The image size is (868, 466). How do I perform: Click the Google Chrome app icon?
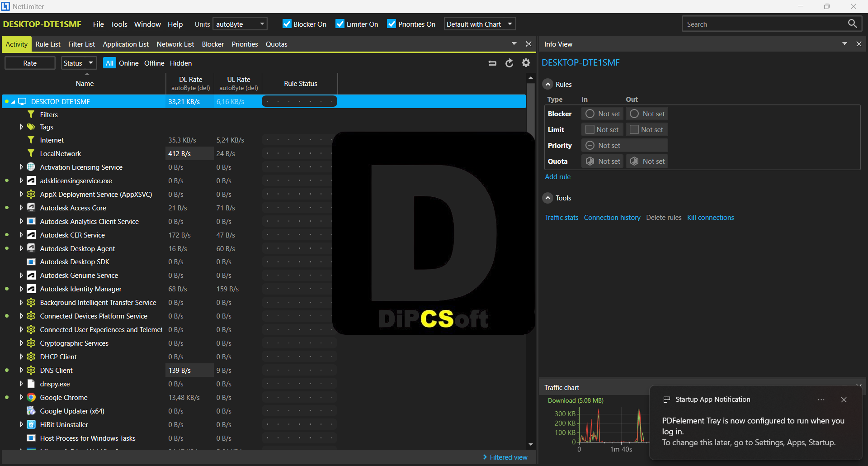[x=31, y=397]
